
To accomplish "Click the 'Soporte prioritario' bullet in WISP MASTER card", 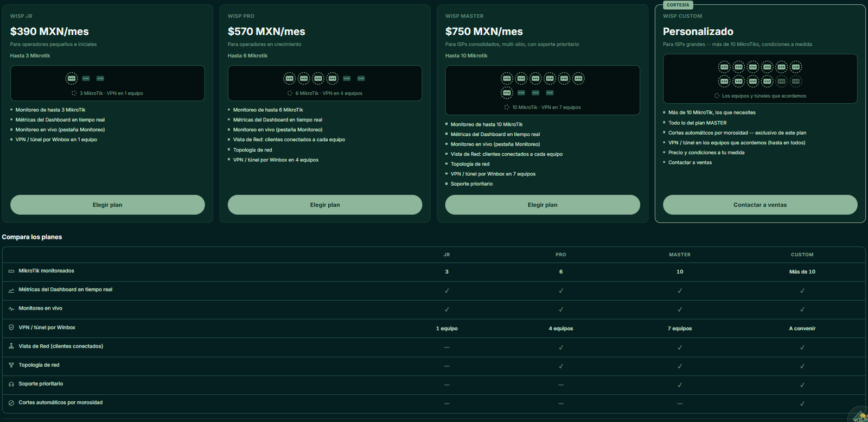I will coord(472,184).
